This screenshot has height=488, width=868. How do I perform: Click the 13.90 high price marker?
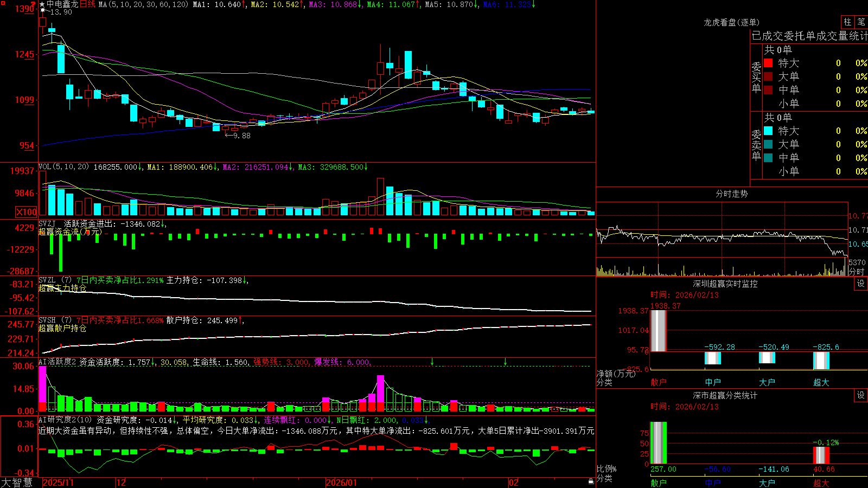point(61,12)
